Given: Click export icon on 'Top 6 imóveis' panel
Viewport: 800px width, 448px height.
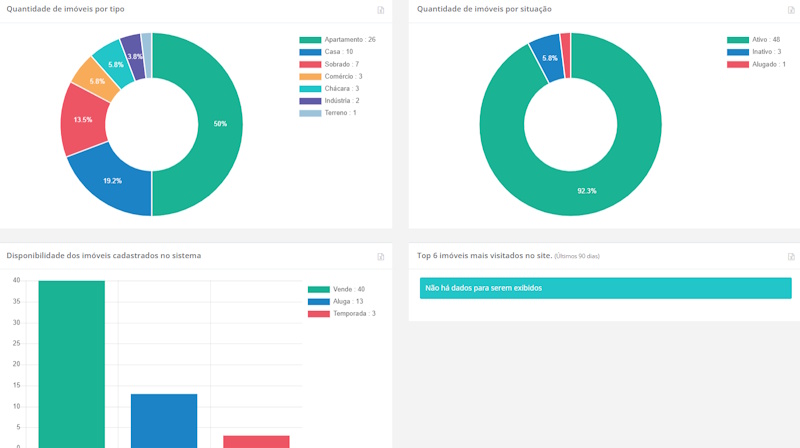Looking at the screenshot, I should point(791,257).
